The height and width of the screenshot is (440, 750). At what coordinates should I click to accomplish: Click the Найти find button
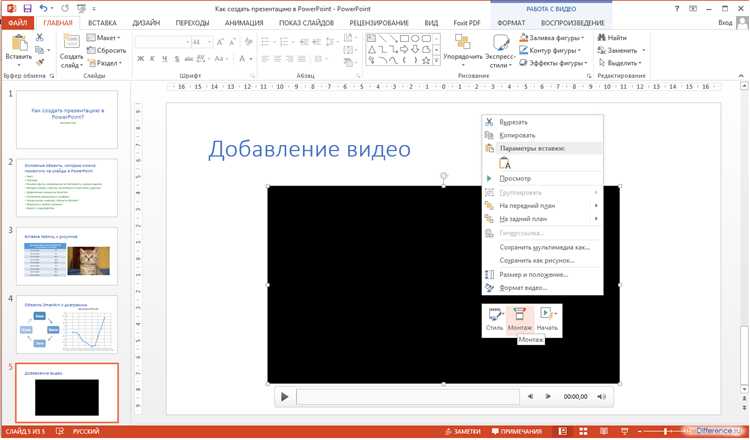point(612,38)
